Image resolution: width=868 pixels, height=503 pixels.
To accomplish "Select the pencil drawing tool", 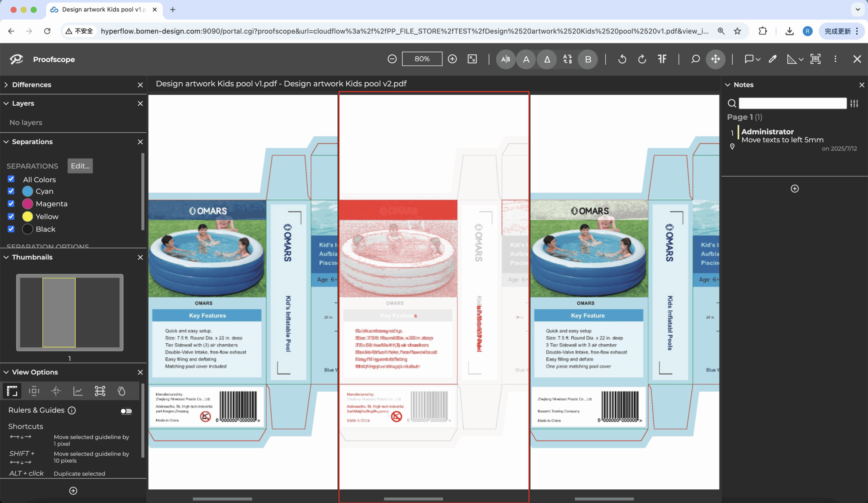I will (773, 59).
